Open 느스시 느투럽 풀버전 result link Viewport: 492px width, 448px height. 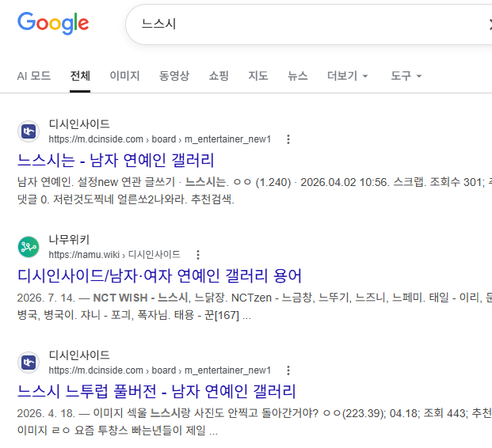(x=157, y=392)
